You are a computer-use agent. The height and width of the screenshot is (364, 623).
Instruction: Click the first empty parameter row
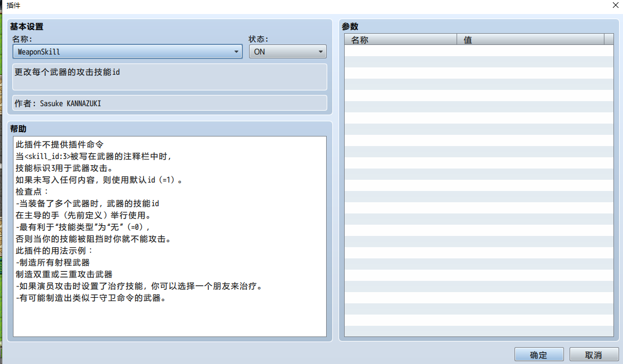tap(478, 51)
